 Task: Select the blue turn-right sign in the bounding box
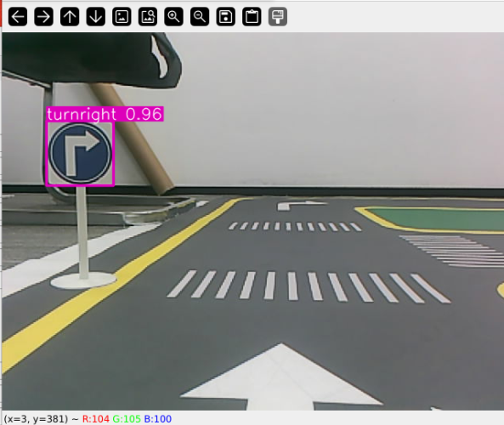(x=81, y=153)
